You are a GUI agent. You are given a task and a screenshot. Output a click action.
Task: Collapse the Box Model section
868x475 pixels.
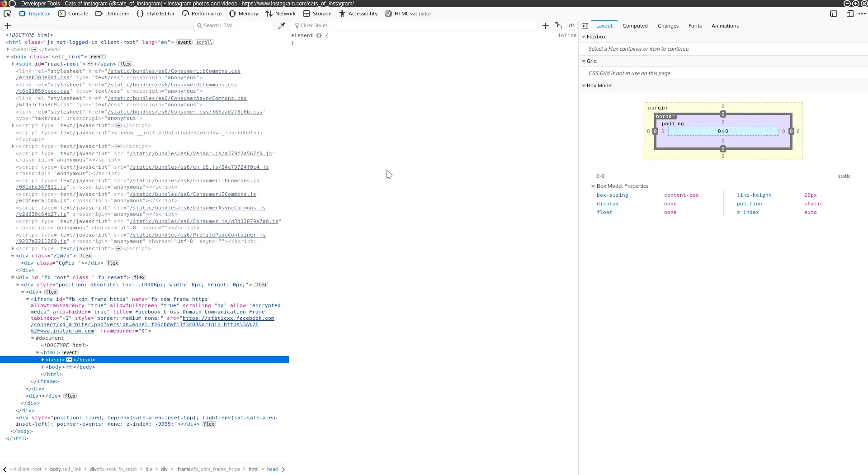point(584,85)
